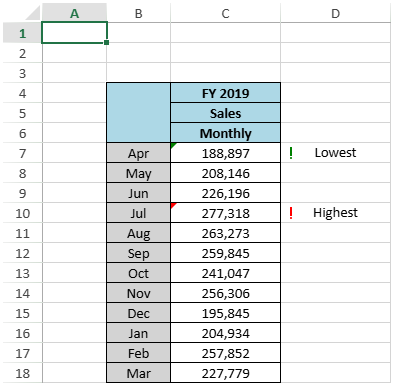The height and width of the screenshot is (387, 395).
Task: Select the Jul month cell
Action: [x=138, y=213]
